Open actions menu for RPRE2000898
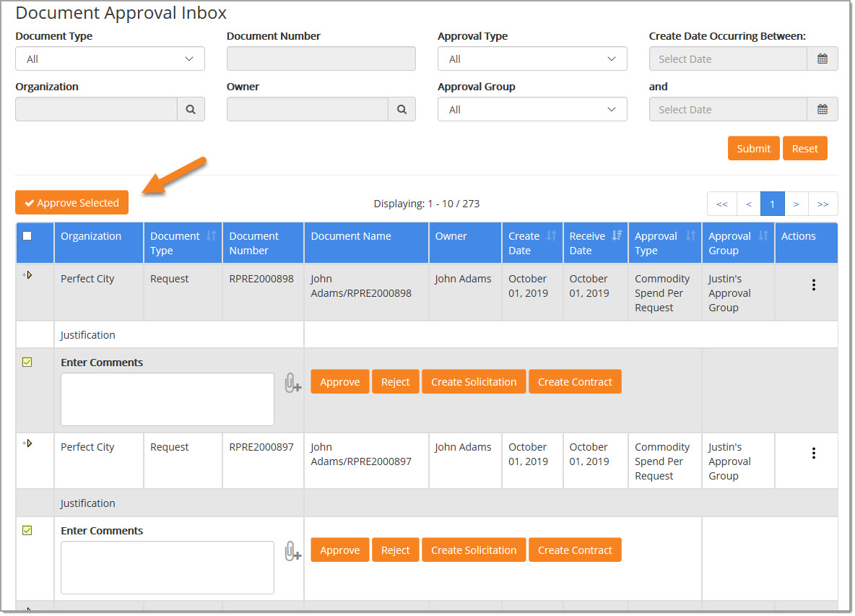The image size is (855, 616). 813,285
